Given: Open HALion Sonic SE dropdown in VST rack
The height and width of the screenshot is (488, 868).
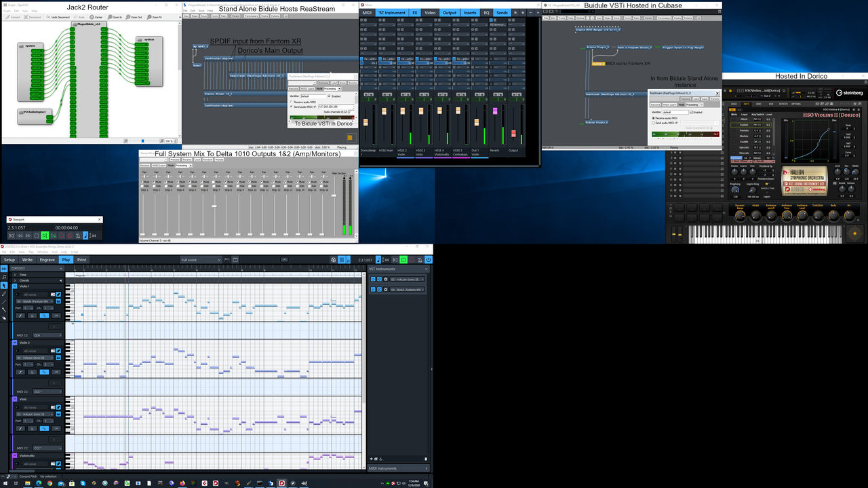Looking at the screenshot, I should [408, 279].
